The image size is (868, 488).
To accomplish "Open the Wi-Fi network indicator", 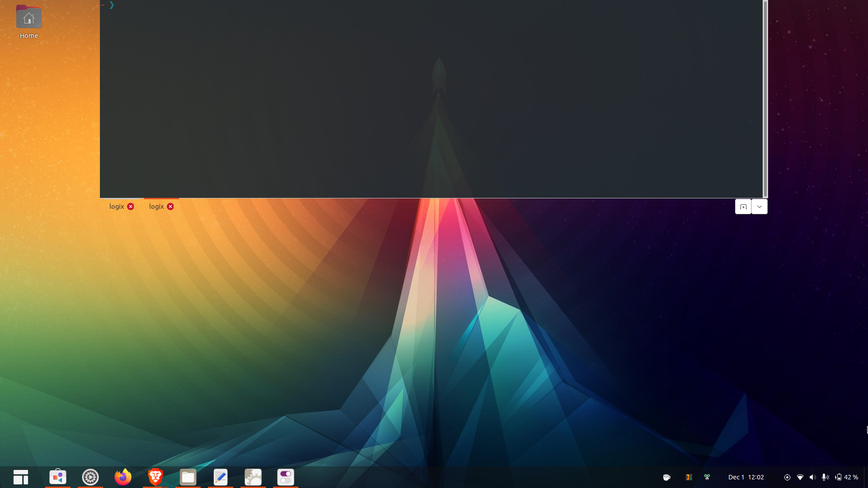I will click(x=800, y=477).
